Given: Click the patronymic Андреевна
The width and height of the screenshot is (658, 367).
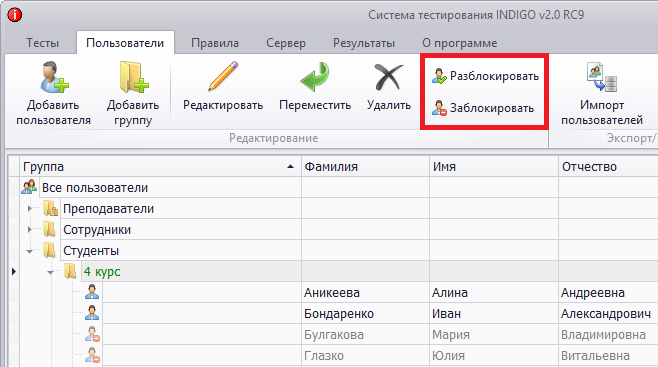Looking at the screenshot, I should (593, 293).
